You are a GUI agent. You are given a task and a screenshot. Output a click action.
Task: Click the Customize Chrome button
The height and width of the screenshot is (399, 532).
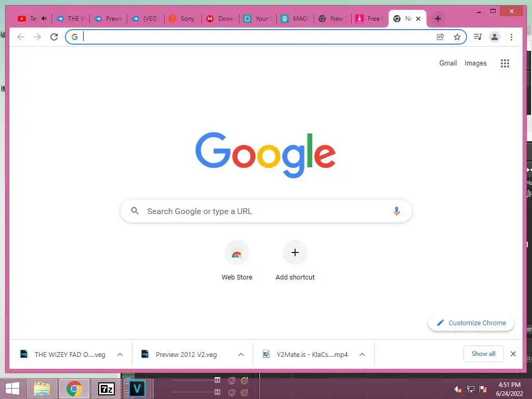tap(471, 323)
